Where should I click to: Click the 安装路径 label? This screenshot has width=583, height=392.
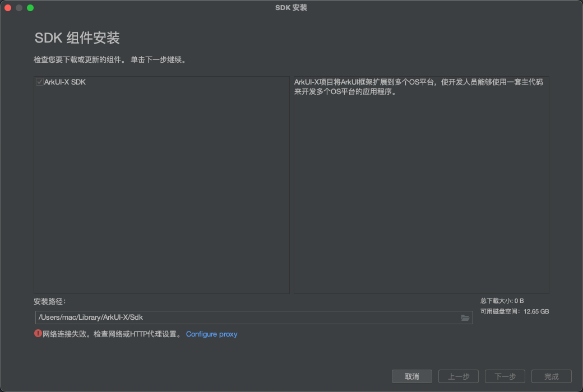tap(50, 301)
